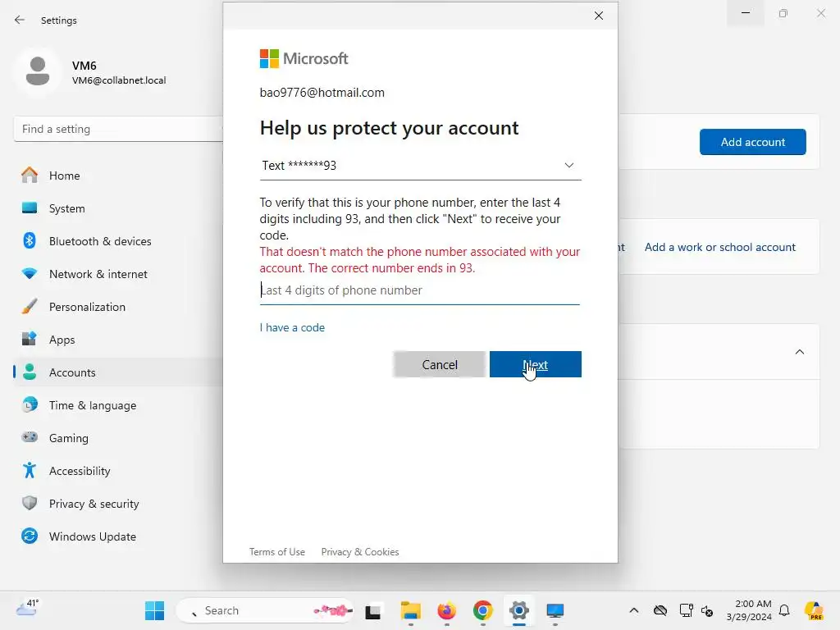This screenshot has width=840, height=630.
Task: Select Home in the Settings menu
Action: 64,176
